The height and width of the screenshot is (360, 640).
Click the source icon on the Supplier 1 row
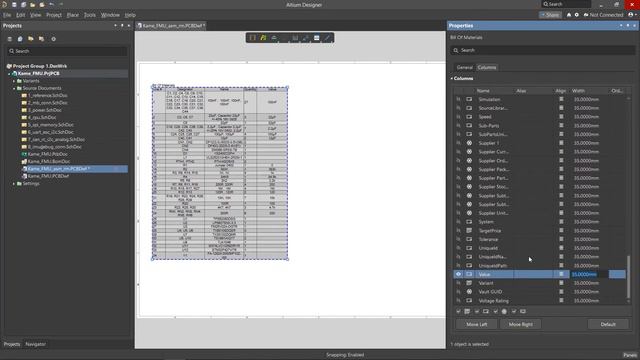469,143
